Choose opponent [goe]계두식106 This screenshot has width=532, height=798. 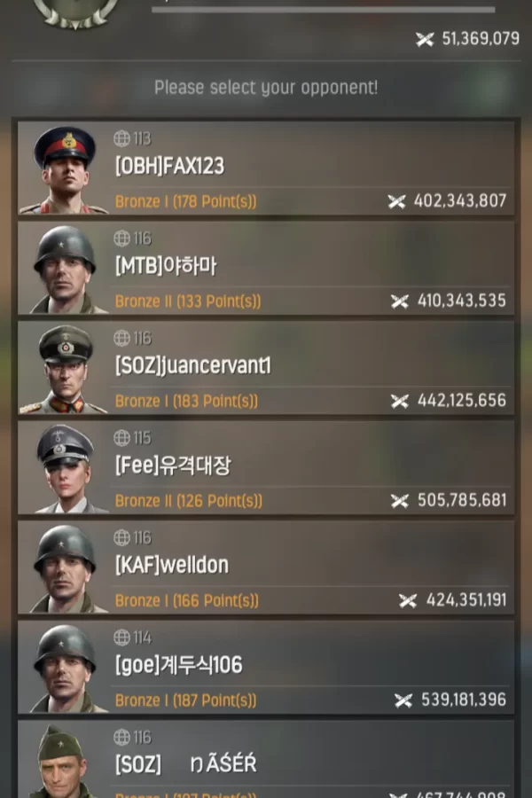(266, 667)
